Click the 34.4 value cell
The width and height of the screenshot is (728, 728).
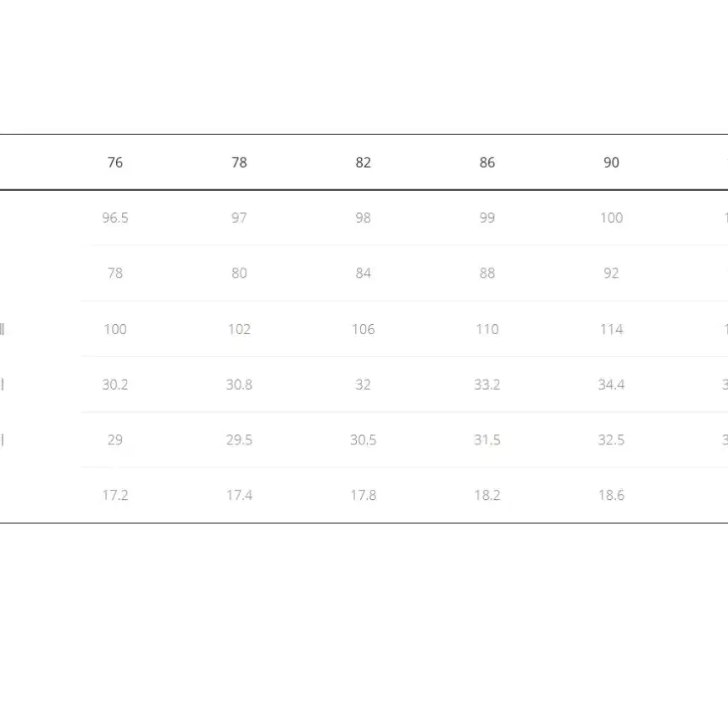click(611, 385)
